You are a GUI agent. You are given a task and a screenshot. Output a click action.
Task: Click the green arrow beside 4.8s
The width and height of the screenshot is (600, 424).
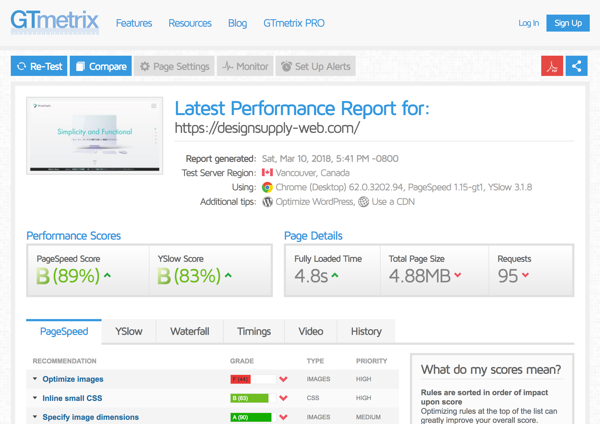coord(335,275)
